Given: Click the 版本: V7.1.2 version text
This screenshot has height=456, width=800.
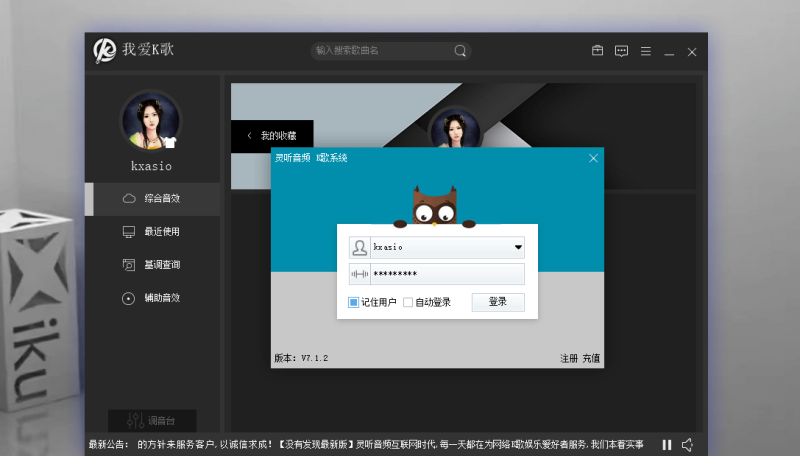Looking at the screenshot, I should click(301, 358).
